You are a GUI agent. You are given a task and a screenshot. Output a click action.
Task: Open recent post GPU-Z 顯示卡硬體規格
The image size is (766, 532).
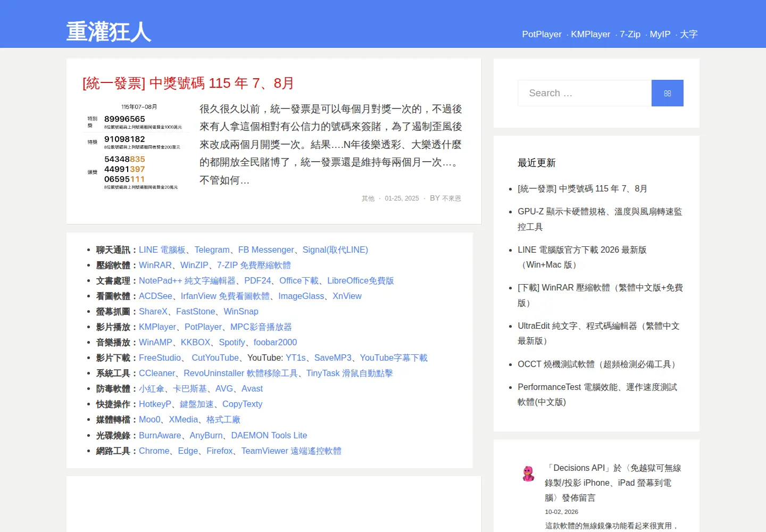click(x=600, y=219)
